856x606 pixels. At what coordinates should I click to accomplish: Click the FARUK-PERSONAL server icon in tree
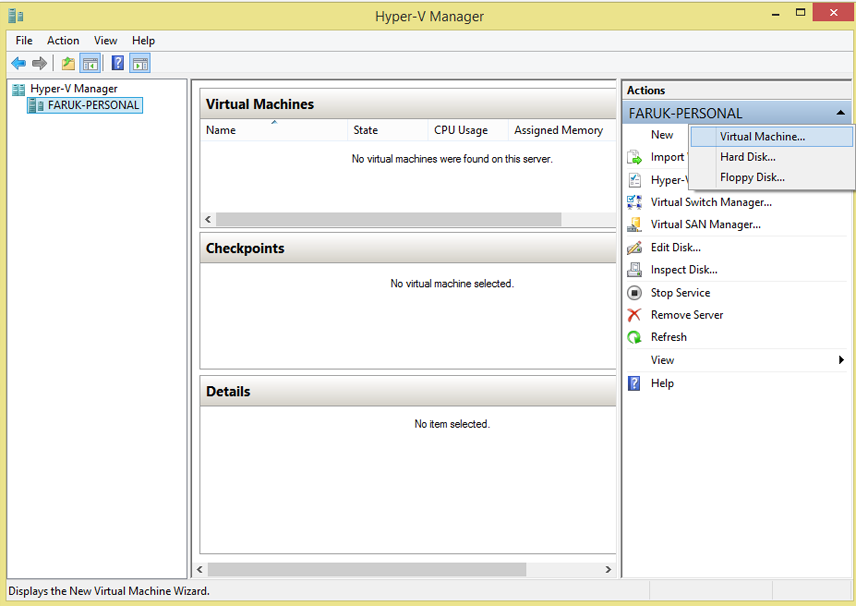(36, 105)
